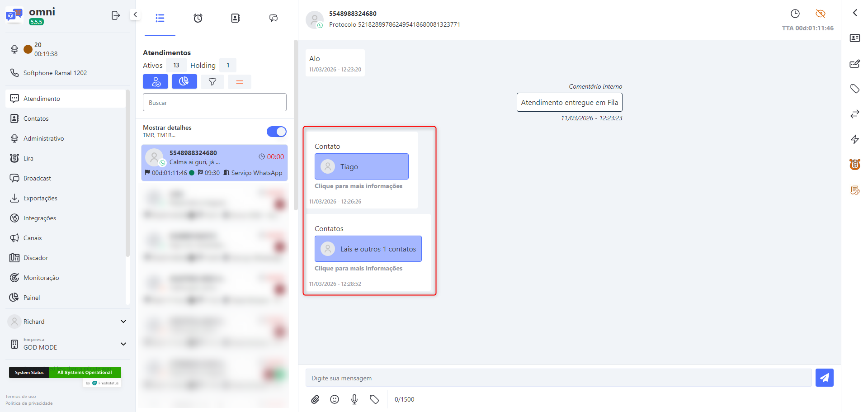Screen dimensions: 868x412
Task: Click the send message button
Action: coord(824,378)
